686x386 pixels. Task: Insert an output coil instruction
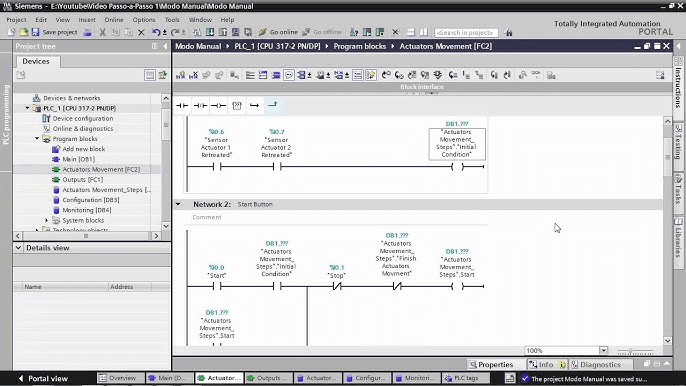point(218,105)
